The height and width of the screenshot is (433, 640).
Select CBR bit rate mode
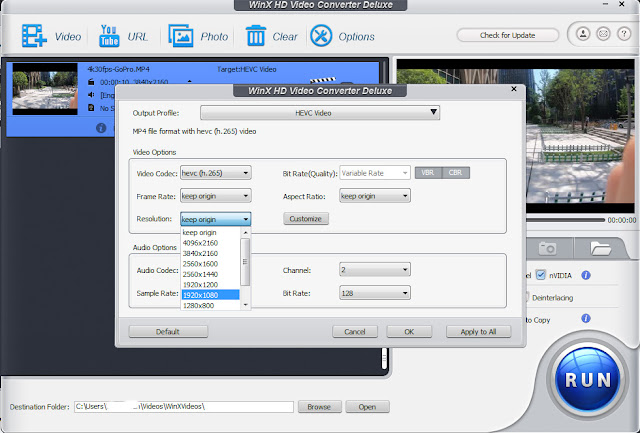pyautogui.click(x=456, y=173)
